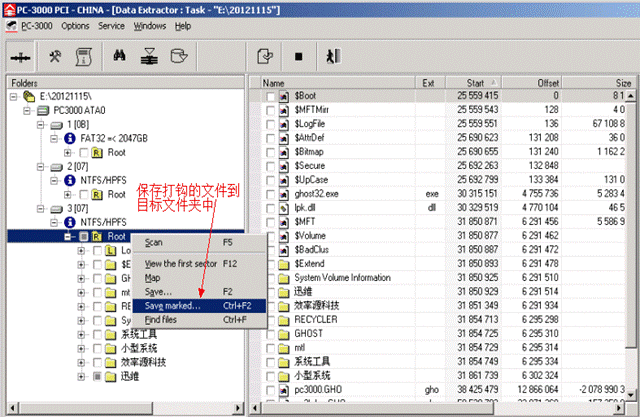The height and width of the screenshot is (417, 640).
Task: Click the hammer and wrench tools icon
Action: [x=55, y=57]
